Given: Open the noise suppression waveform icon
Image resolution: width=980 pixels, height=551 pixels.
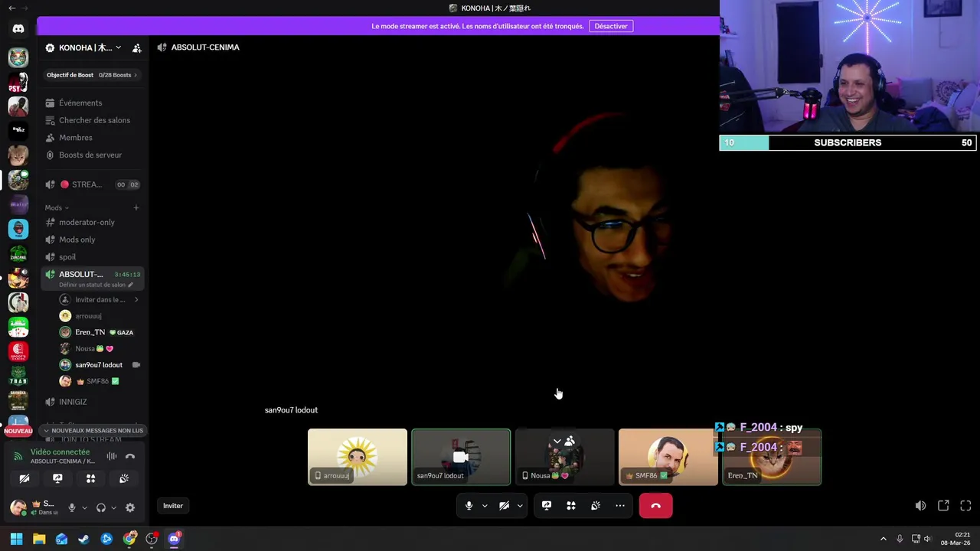Looking at the screenshot, I should click(x=112, y=456).
